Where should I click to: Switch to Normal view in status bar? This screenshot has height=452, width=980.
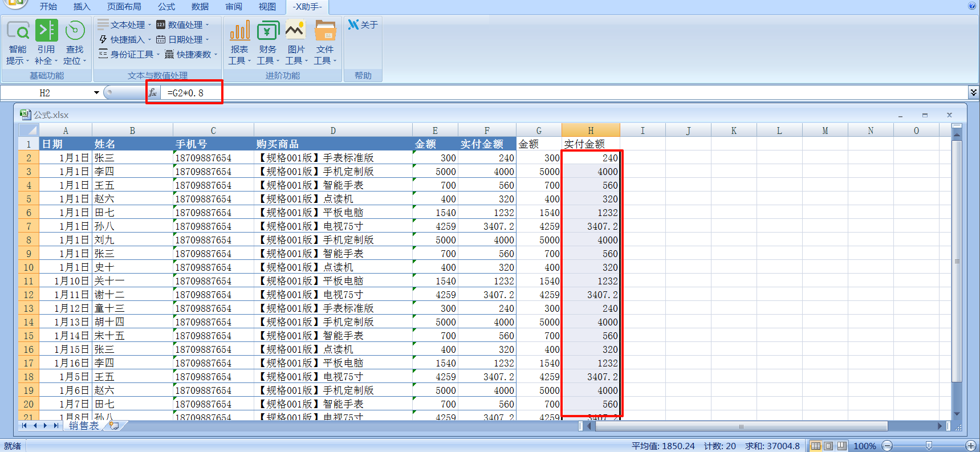pyautogui.click(x=816, y=446)
